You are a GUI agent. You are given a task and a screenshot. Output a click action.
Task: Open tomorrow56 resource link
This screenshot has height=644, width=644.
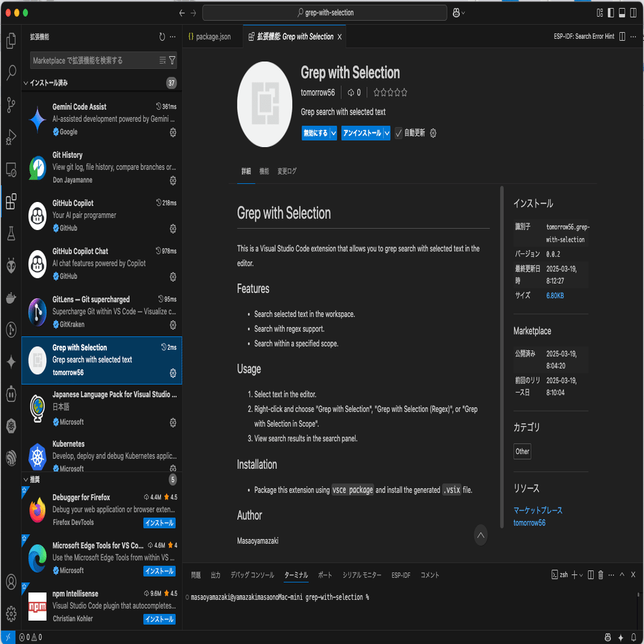coord(529,523)
